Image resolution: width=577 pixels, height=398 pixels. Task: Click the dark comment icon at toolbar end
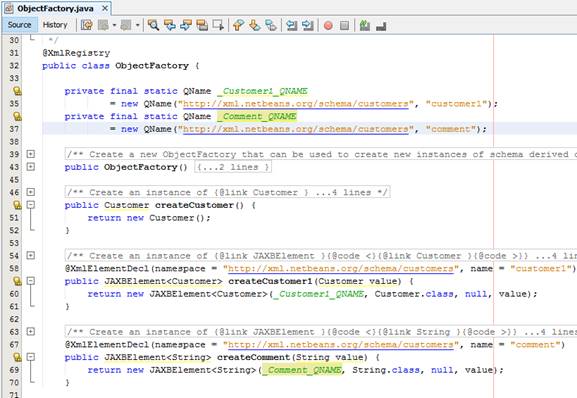coord(381,26)
